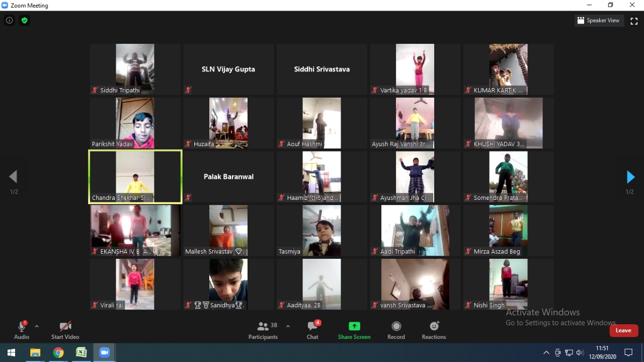Open File Explorer from taskbar
This screenshot has width=644, height=362.
[35, 352]
